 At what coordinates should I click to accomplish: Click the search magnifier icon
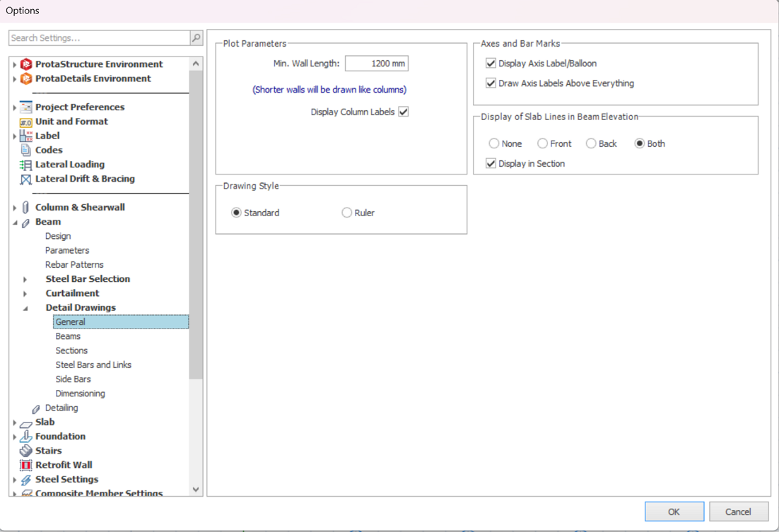click(x=197, y=38)
